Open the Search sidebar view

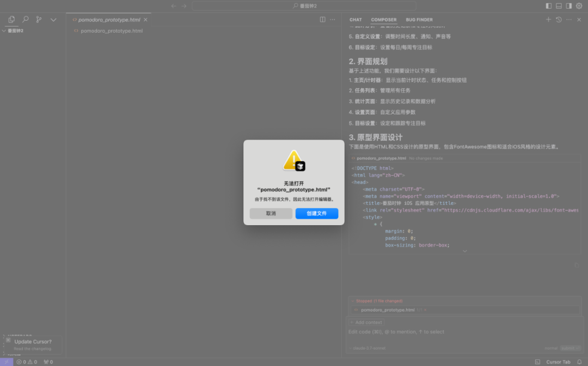[x=25, y=20]
